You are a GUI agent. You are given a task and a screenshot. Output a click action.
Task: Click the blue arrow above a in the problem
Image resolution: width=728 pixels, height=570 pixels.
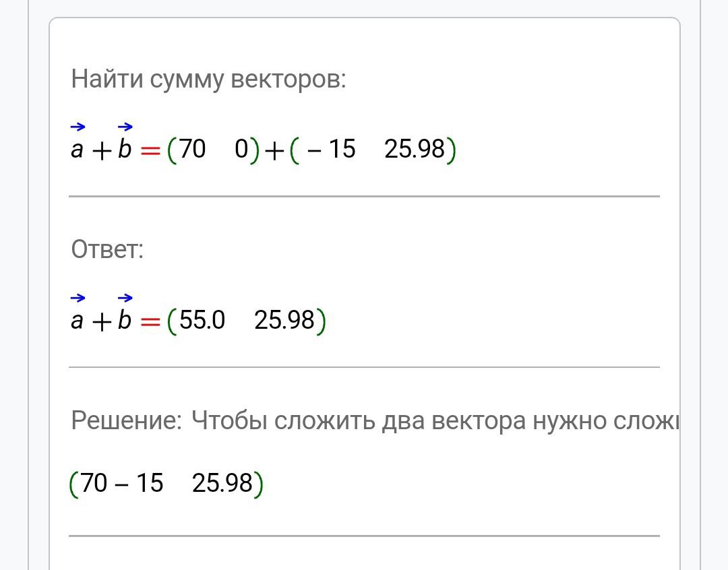(x=78, y=126)
